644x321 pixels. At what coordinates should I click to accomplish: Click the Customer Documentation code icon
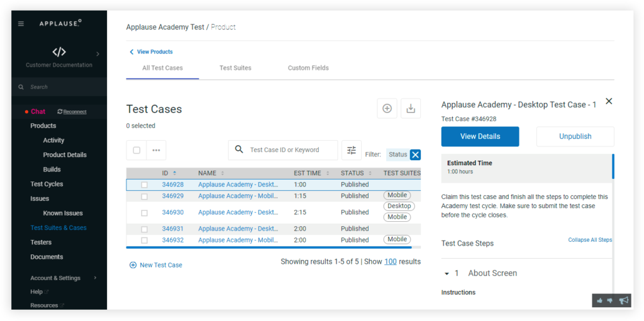coord(59,52)
